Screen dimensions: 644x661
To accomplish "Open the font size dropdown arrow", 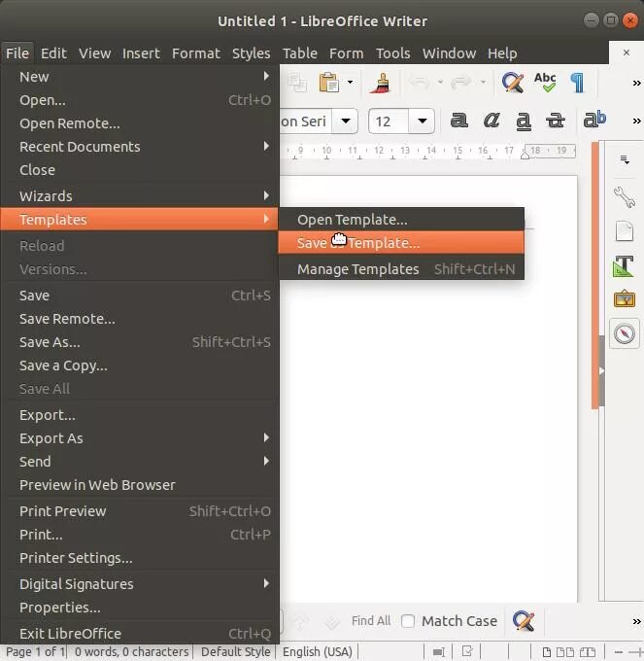I will pos(422,122).
